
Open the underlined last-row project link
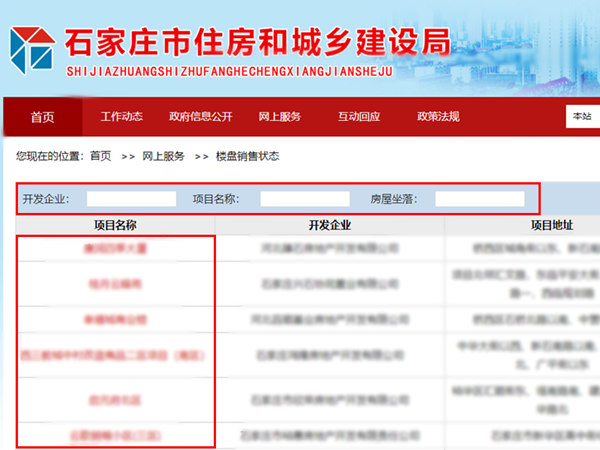pos(115,435)
